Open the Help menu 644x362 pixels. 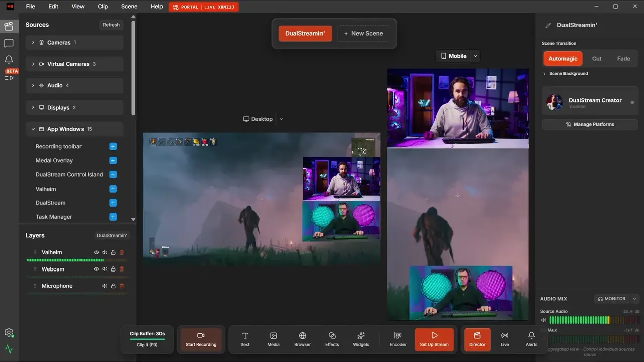pyautogui.click(x=157, y=7)
